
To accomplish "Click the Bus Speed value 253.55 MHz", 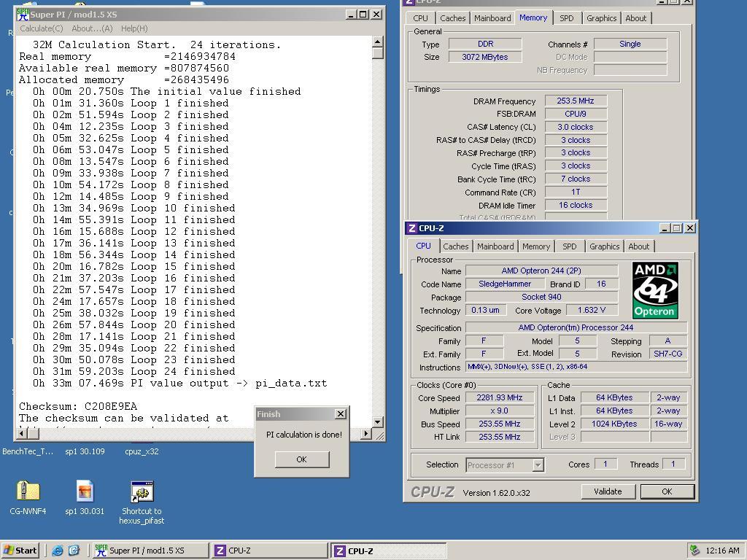I will 499,424.
